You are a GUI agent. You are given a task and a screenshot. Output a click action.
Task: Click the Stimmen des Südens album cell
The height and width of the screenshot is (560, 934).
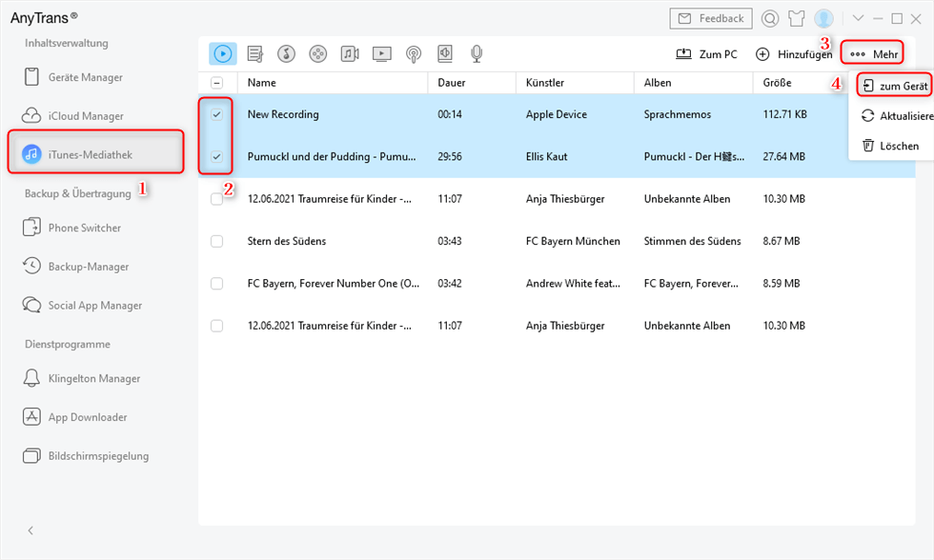(692, 241)
